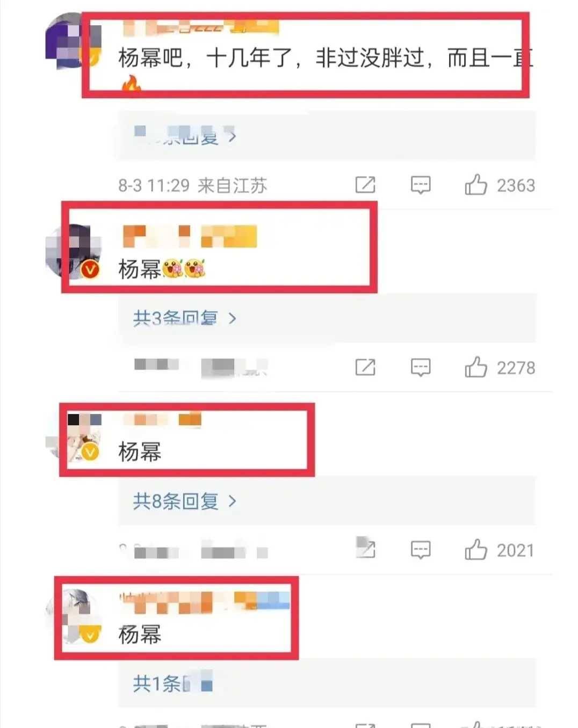
Task: Open fourth commenter's avatar
Action: [x=74, y=616]
